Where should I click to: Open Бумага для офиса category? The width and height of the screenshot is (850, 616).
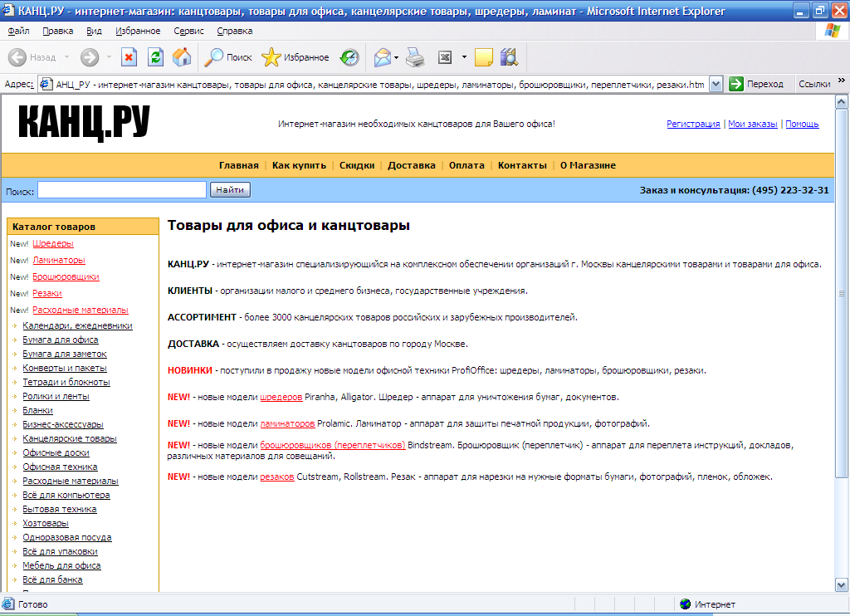tap(61, 340)
